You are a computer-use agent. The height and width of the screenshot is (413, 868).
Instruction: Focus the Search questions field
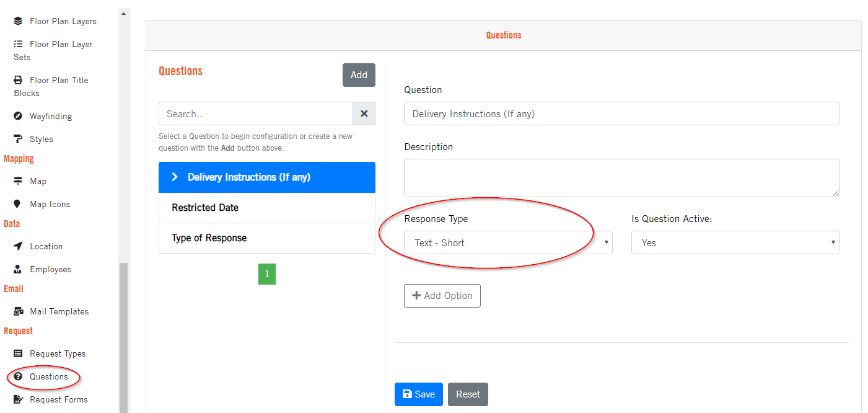coord(256,113)
